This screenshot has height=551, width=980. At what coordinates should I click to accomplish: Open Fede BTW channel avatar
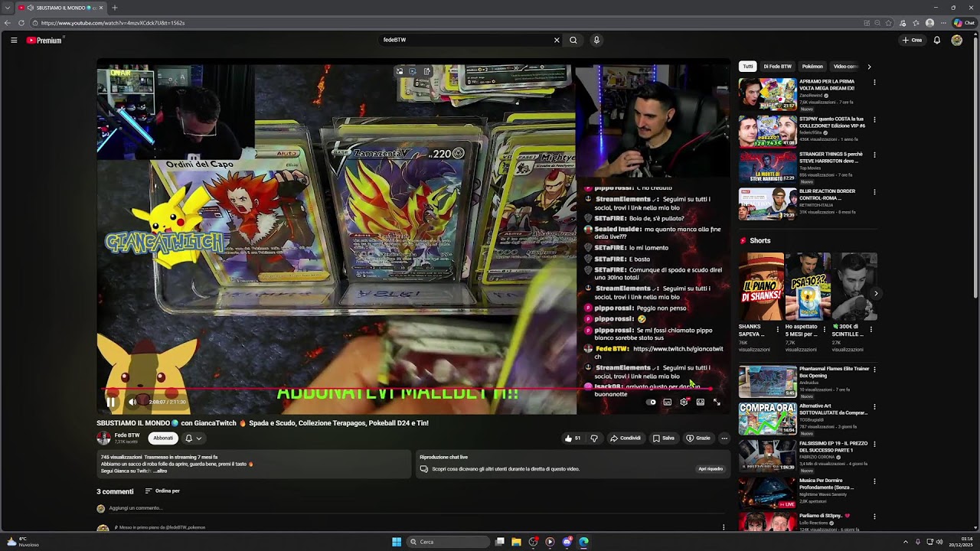click(103, 439)
